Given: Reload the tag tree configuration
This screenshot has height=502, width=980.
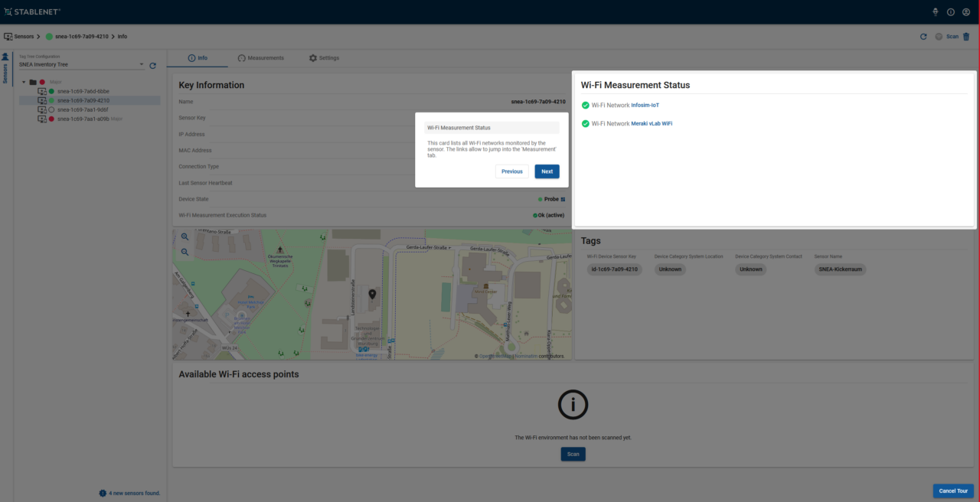Looking at the screenshot, I should (152, 66).
